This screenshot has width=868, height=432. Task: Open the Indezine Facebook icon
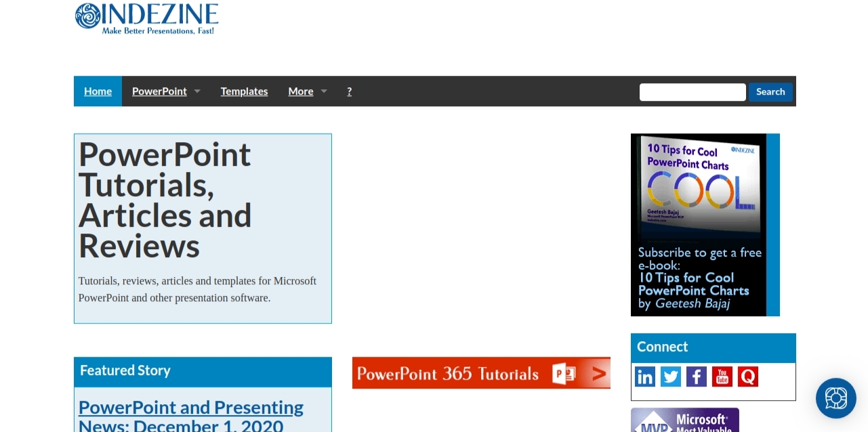(x=697, y=376)
